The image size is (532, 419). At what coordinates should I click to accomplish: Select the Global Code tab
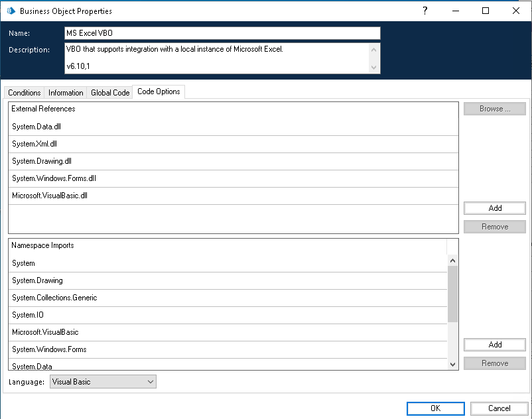click(x=110, y=93)
